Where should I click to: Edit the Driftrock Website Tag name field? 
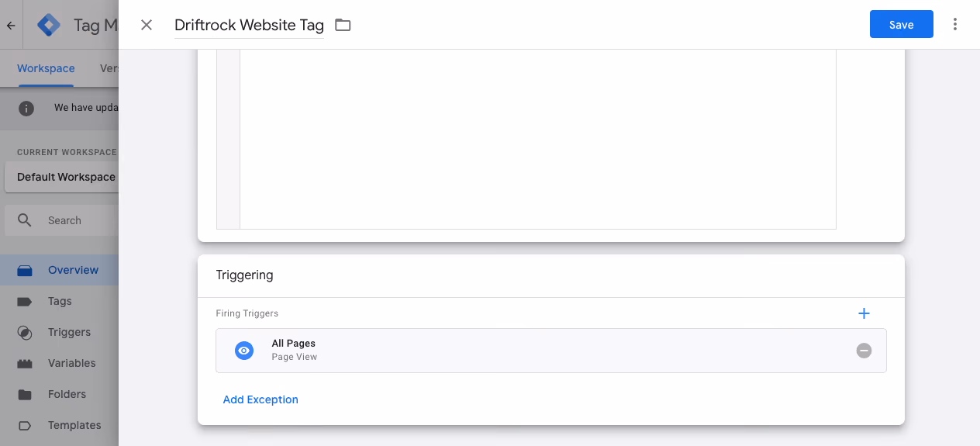249,25
